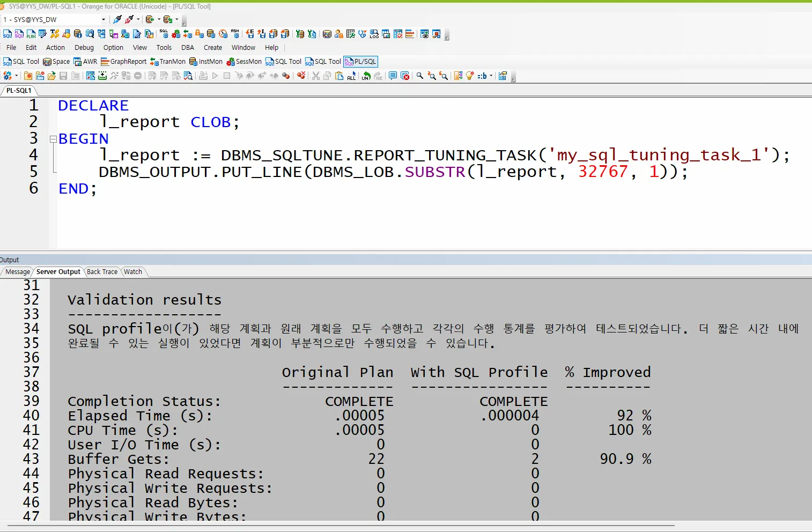Click the uncomment bubble with red X icon
This screenshot has height=532, width=812.
[405, 76]
